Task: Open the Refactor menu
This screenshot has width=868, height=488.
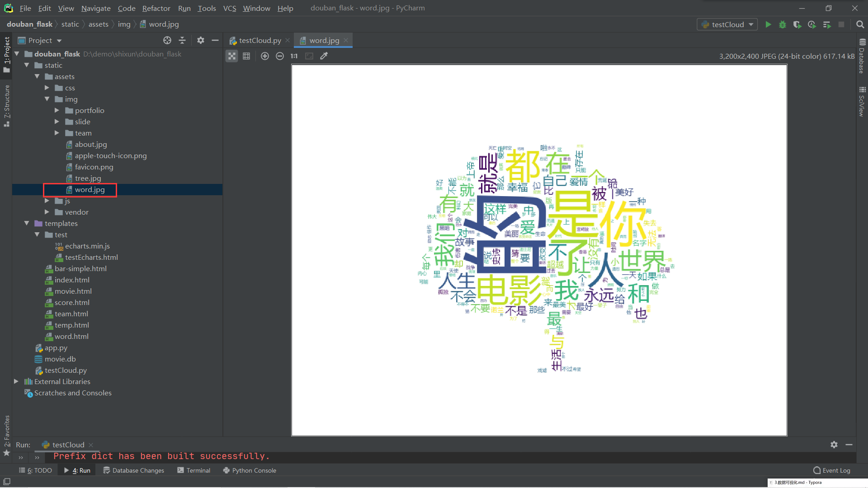Action: pyautogui.click(x=156, y=8)
